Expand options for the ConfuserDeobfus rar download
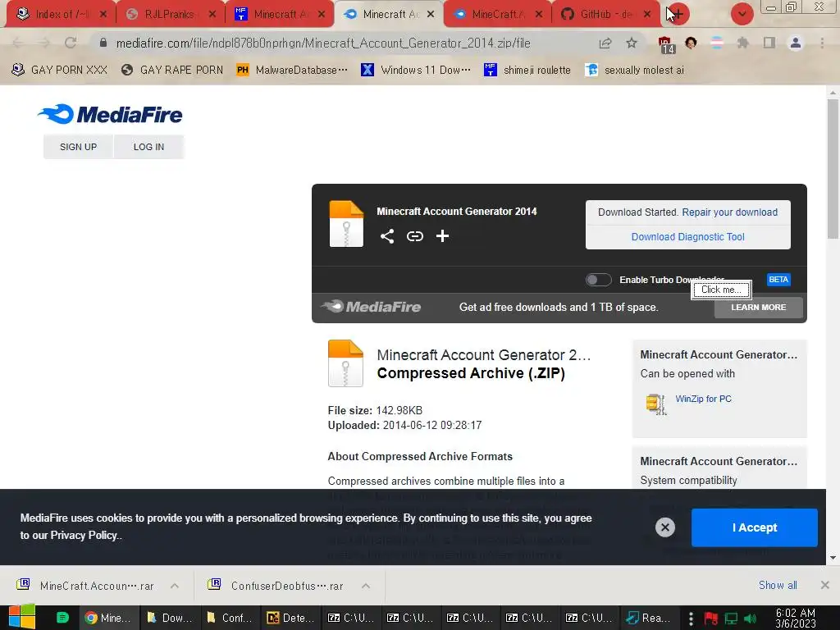The height and width of the screenshot is (630, 840). 366,586
